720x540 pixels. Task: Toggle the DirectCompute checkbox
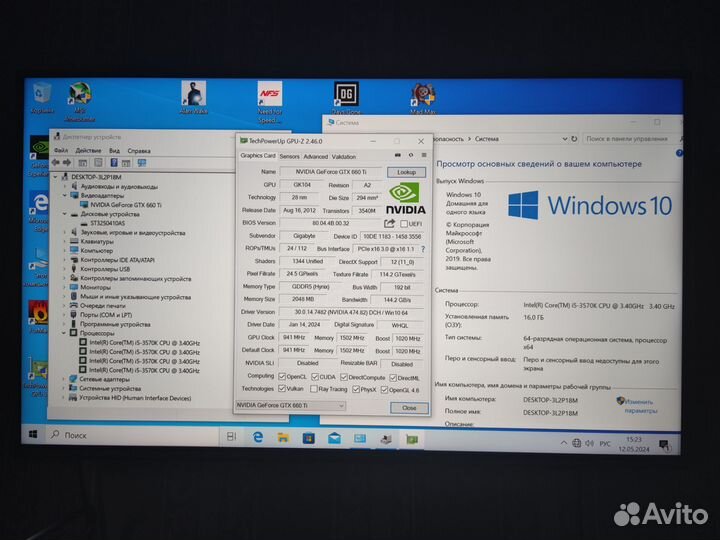coord(343,377)
